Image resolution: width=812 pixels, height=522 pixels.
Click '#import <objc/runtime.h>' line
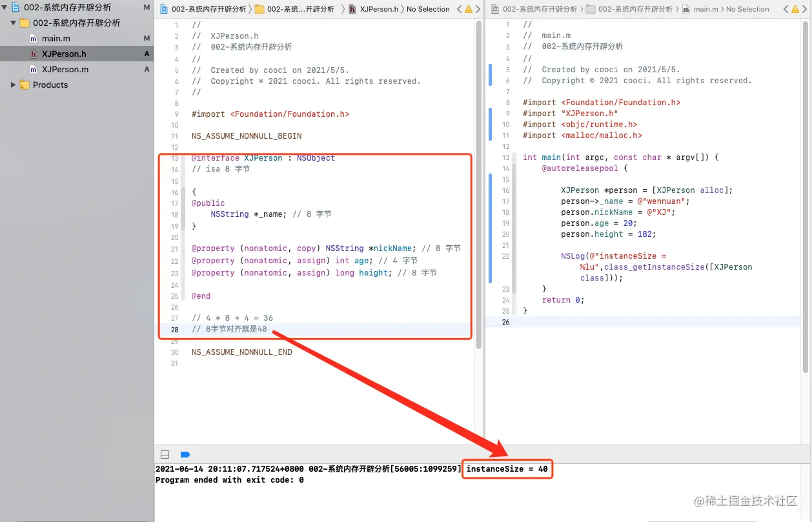tap(580, 124)
